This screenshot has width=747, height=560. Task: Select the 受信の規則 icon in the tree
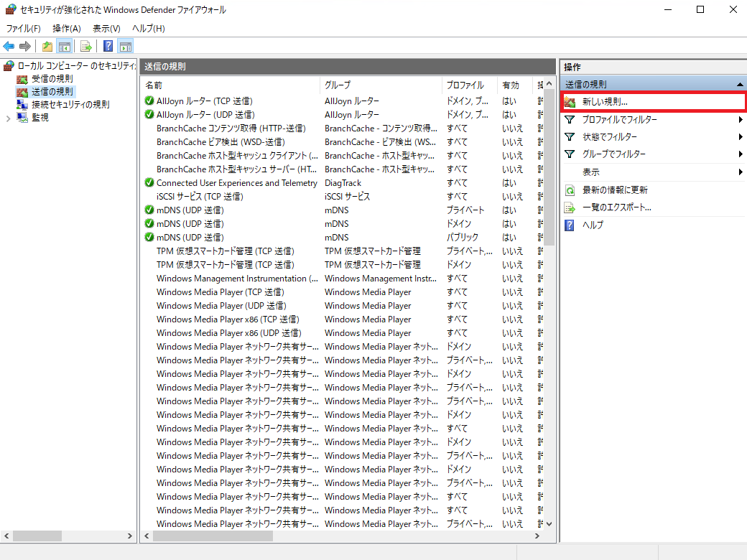click(22, 79)
